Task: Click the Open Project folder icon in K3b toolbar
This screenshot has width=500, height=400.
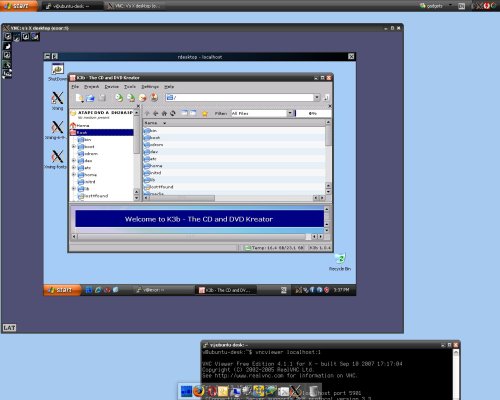Action: (90, 98)
